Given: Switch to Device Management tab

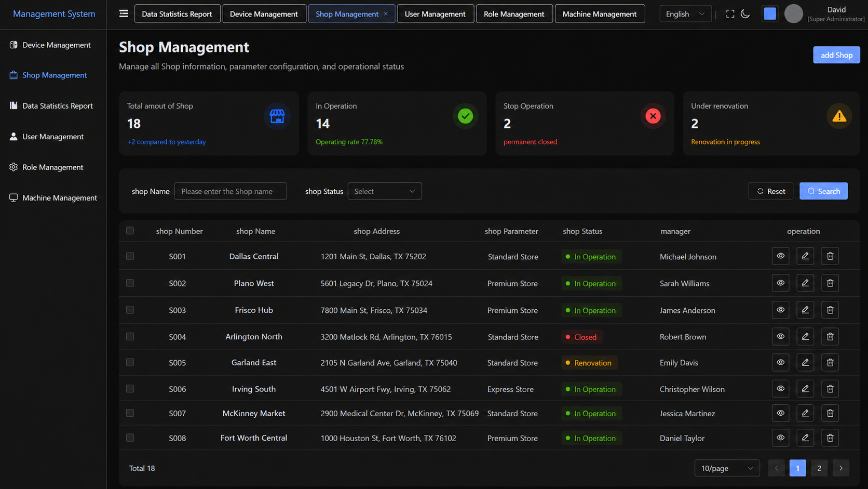Looking at the screenshot, I should 264,14.
